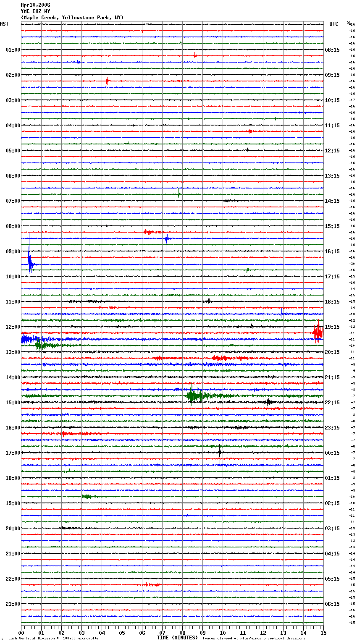This screenshot has height=644, width=357.
Task: Select the 23:00 MST time label
Action: [x=13, y=604]
